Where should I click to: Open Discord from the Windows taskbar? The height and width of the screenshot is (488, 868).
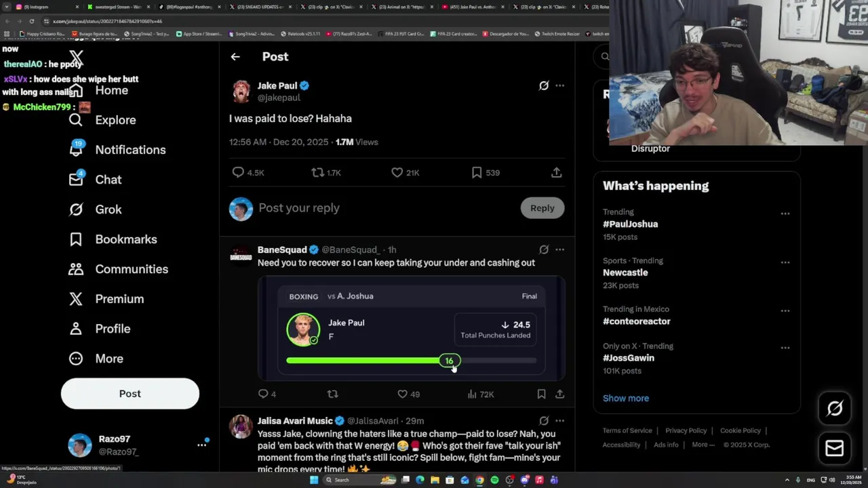[x=524, y=480]
